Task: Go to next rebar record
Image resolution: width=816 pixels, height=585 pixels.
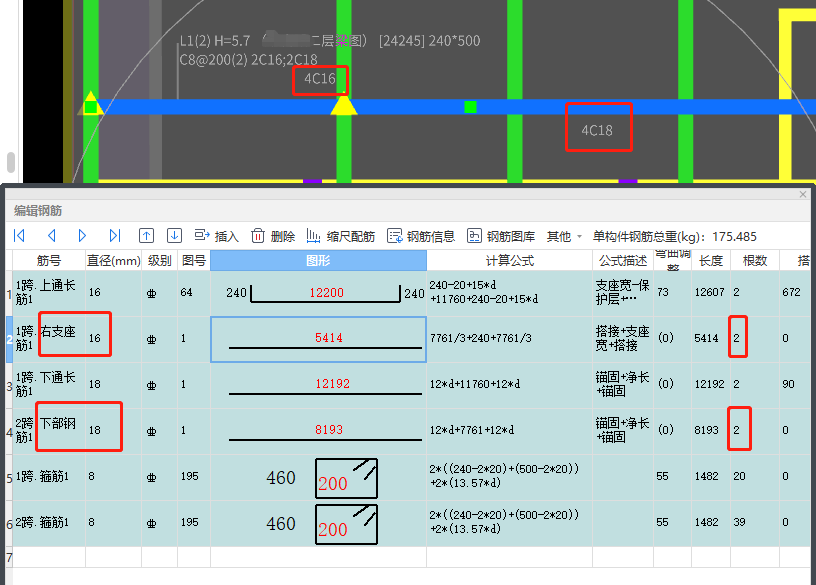Action: (x=82, y=236)
